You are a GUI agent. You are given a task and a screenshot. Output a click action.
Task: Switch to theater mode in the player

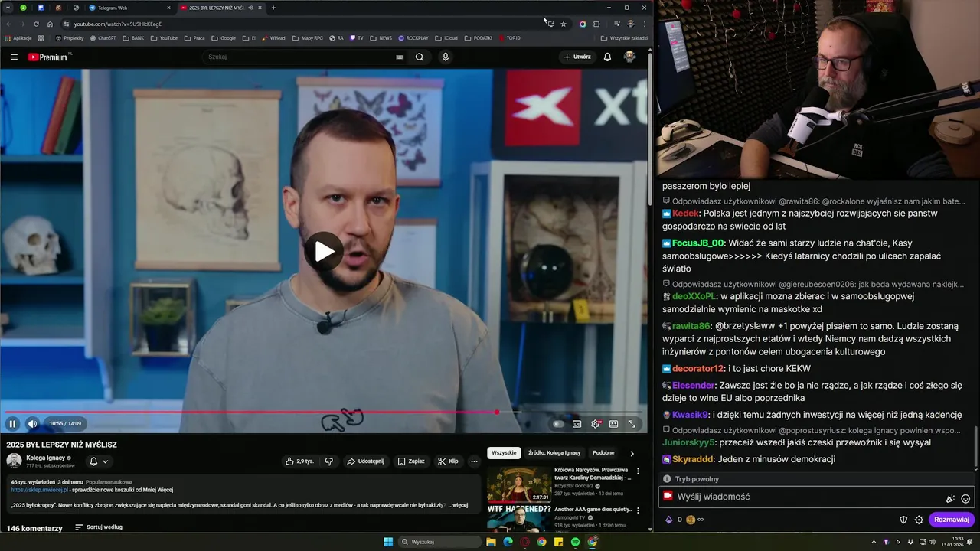pos(614,424)
